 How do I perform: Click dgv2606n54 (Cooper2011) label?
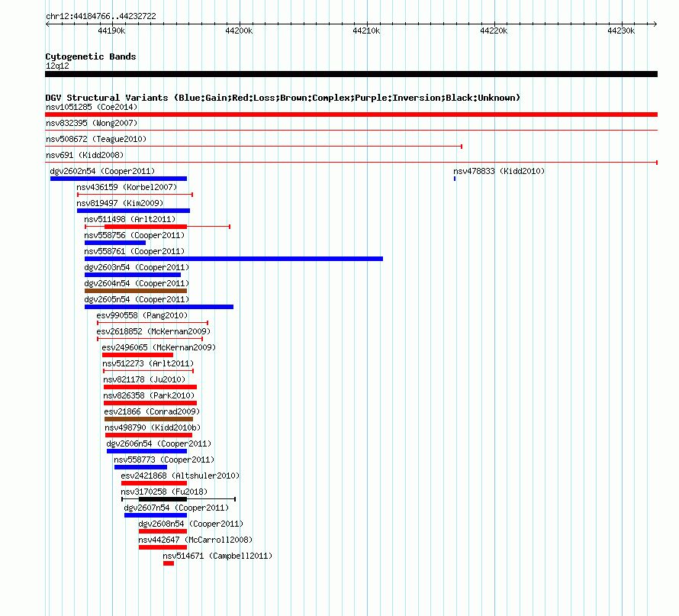[159, 443]
